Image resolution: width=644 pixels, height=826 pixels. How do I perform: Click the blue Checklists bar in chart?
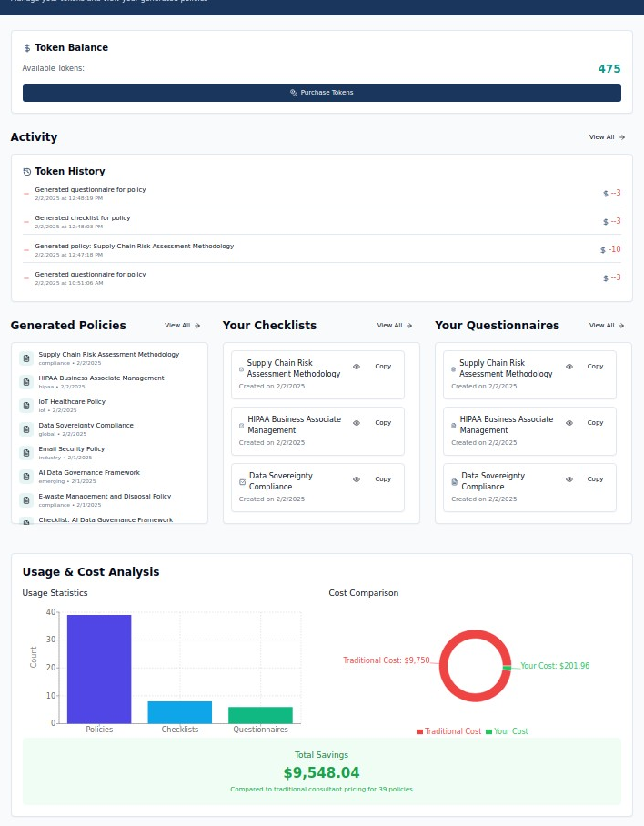(x=179, y=712)
